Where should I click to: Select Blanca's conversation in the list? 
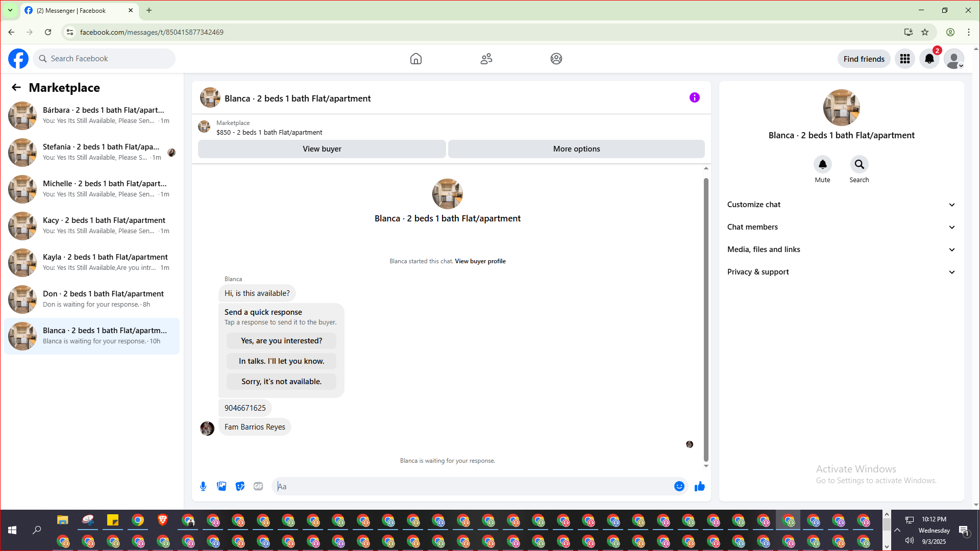tap(92, 336)
